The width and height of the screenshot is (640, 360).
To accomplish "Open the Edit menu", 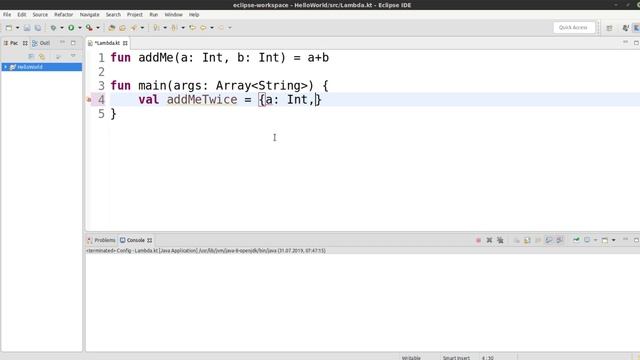I will click(x=22, y=15).
